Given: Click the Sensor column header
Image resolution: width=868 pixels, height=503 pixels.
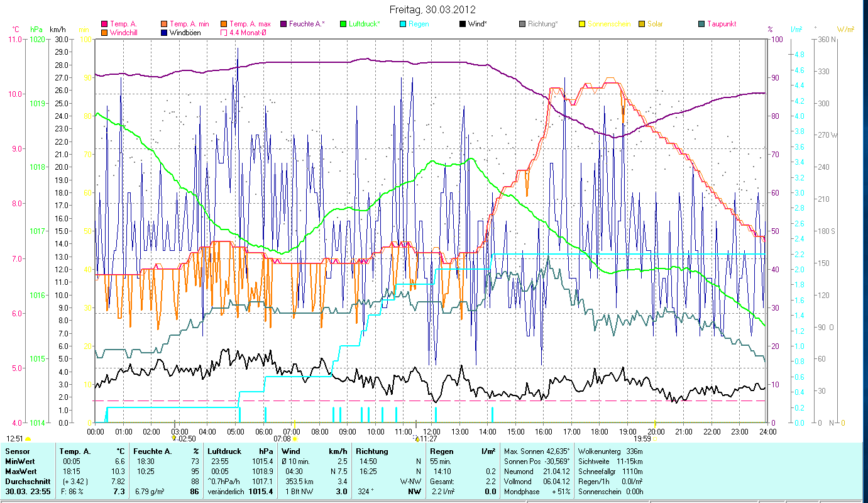Looking at the screenshot, I should [16, 451].
